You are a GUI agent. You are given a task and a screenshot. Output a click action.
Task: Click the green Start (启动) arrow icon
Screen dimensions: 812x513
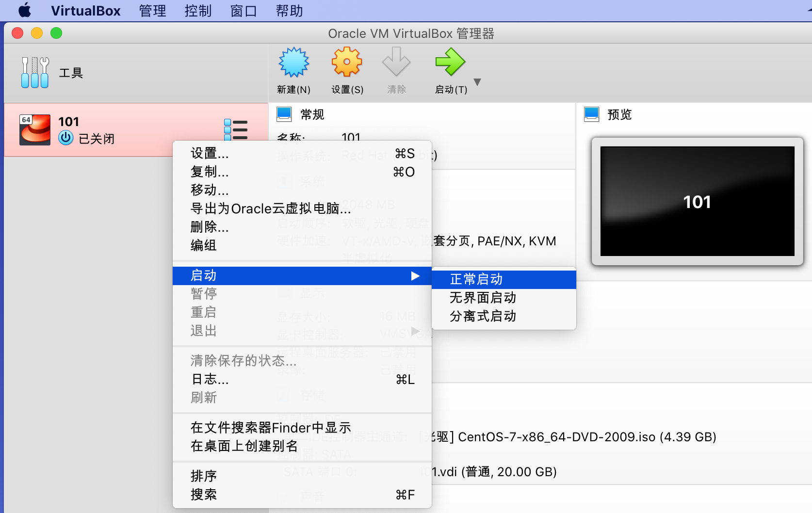[x=450, y=62]
